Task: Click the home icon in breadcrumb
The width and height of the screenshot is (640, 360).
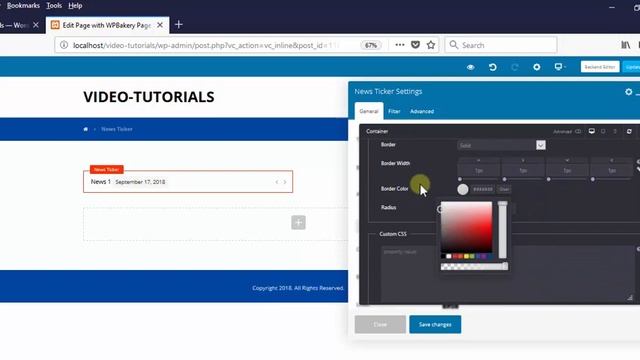Action: 86,129
